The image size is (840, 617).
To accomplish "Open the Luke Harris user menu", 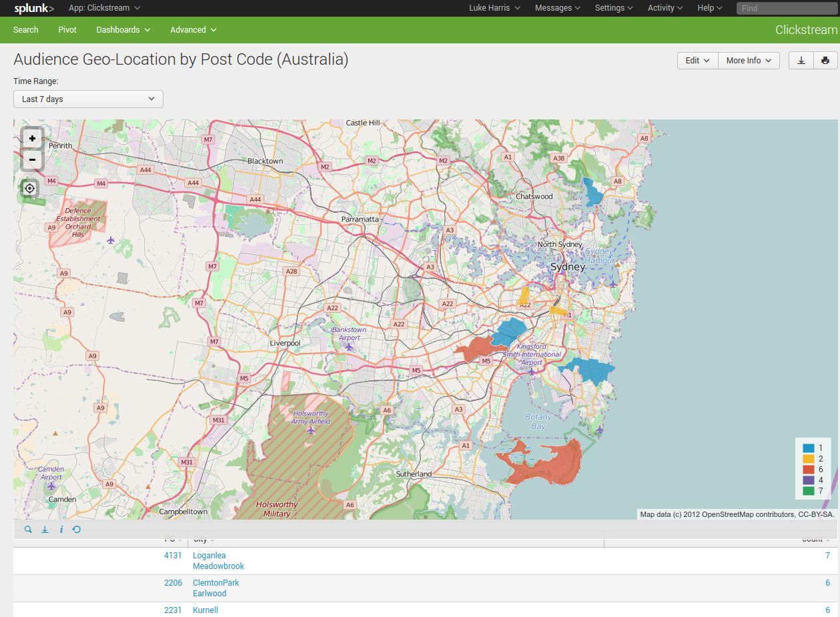I will pyautogui.click(x=494, y=8).
